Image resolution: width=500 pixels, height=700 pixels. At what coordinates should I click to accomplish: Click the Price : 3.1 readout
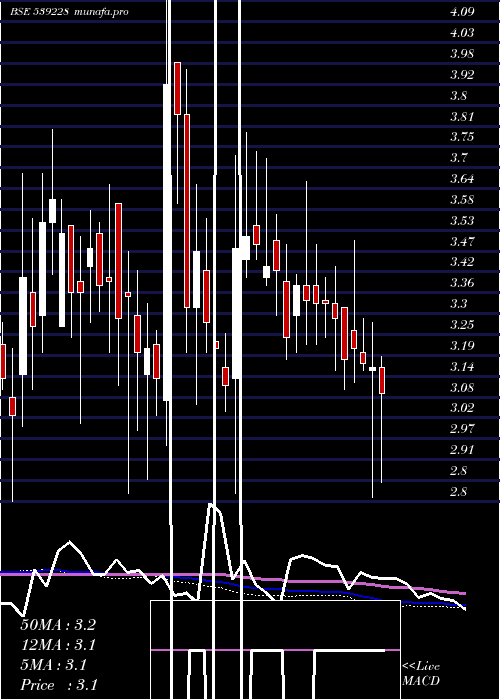[x=59, y=685]
